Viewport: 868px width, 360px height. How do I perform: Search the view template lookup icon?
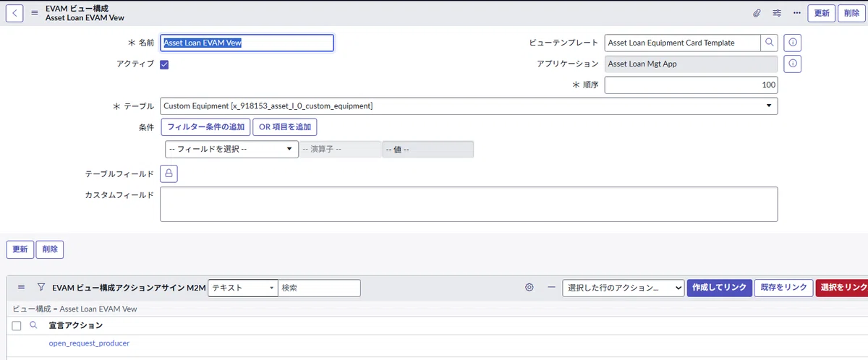point(770,43)
